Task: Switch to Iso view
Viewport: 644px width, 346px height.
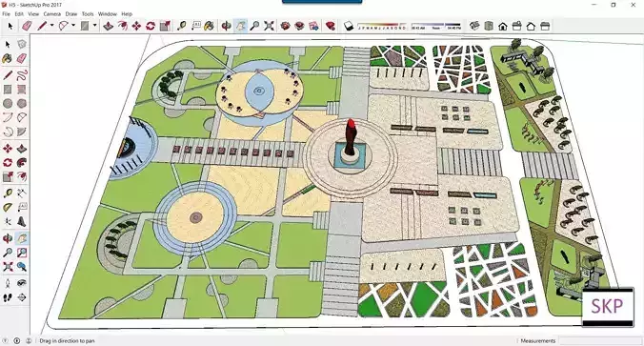Action: [474, 26]
